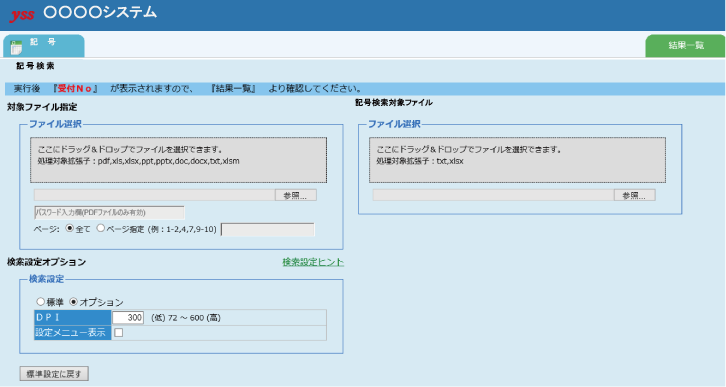Click the file path field in 対象ファイル指定

[x=155, y=195]
